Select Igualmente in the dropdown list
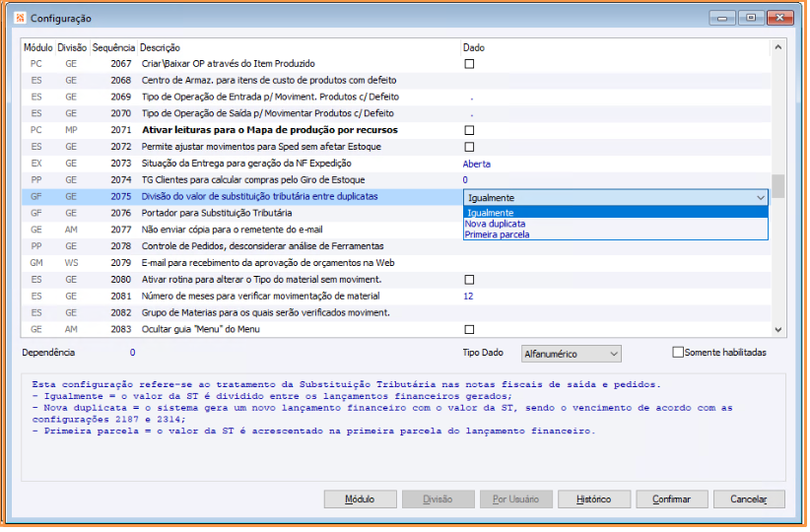Image resolution: width=810 pixels, height=532 pixels. [x=617, y=214]
